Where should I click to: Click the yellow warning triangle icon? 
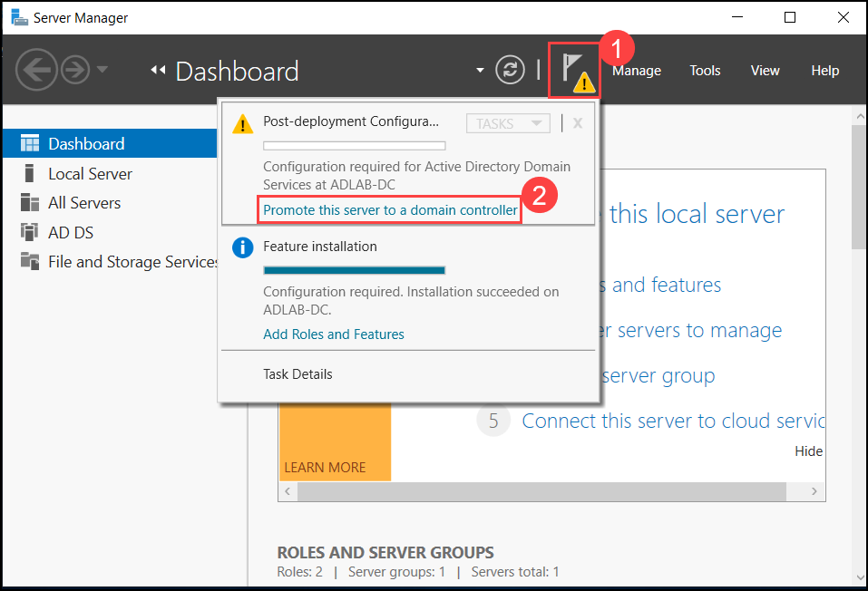pyautogui.click(x=242, y=124)
